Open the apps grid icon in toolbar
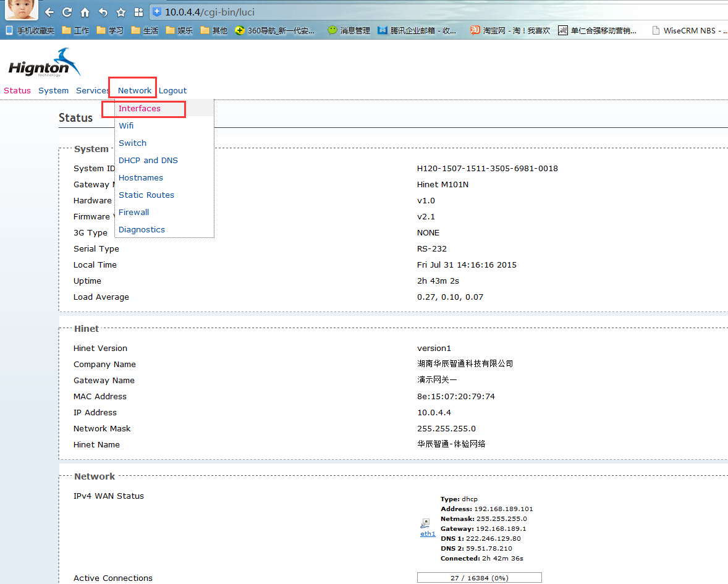The image size is (728, 584). [x=138, y=12]
